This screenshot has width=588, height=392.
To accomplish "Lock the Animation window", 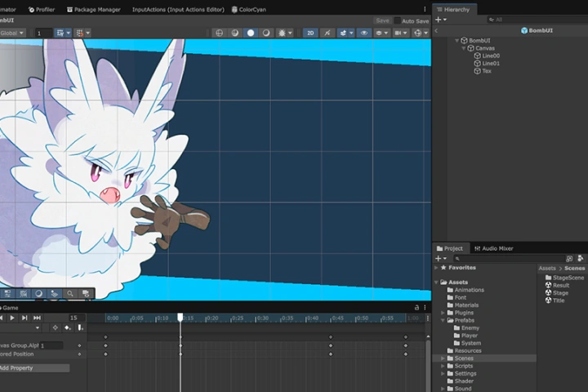I will pyautogui.click(x=416, y=307).
